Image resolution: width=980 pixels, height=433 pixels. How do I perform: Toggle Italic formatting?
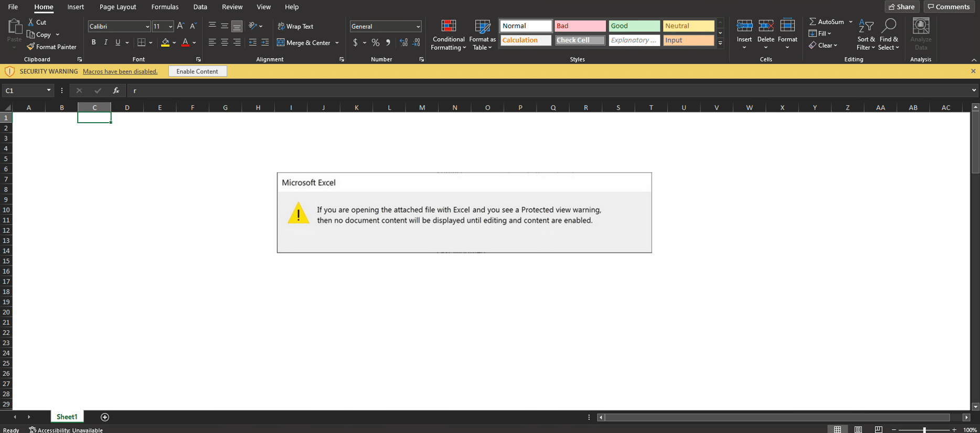coord(105,42)
